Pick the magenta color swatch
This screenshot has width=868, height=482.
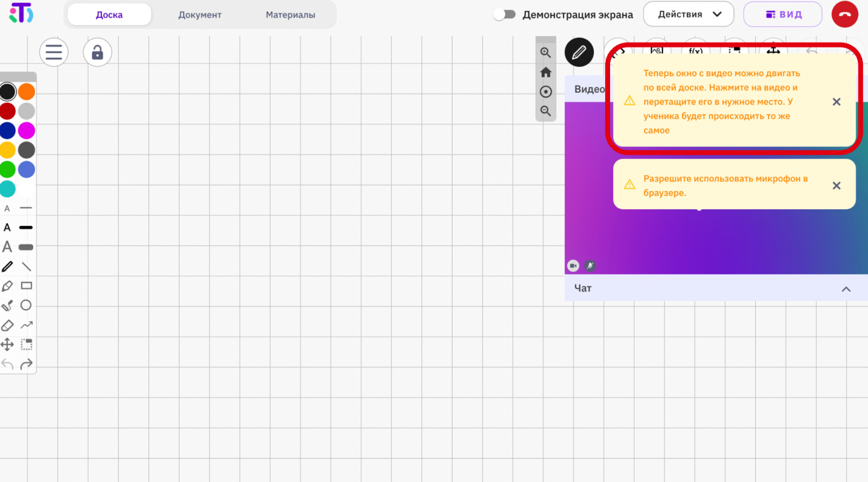[27, 131]
